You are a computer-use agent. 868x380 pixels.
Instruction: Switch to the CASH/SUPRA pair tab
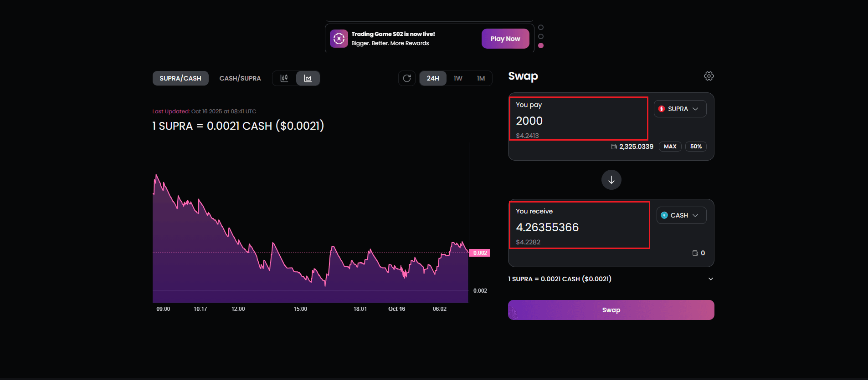click(x=240, y=78)
